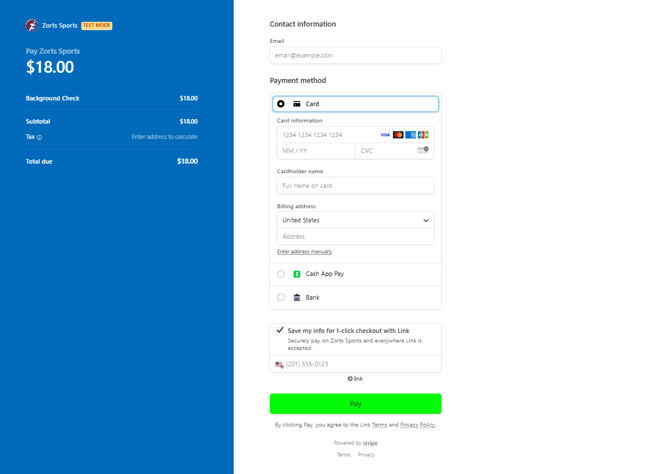Viewport: 670px width, 474px height.
Task: Select the Card payment radio button
Action: point(281,104)
